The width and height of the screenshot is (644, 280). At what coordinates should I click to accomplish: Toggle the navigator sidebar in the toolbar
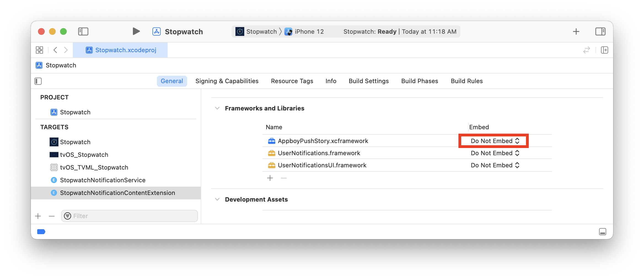coord(83,31)
